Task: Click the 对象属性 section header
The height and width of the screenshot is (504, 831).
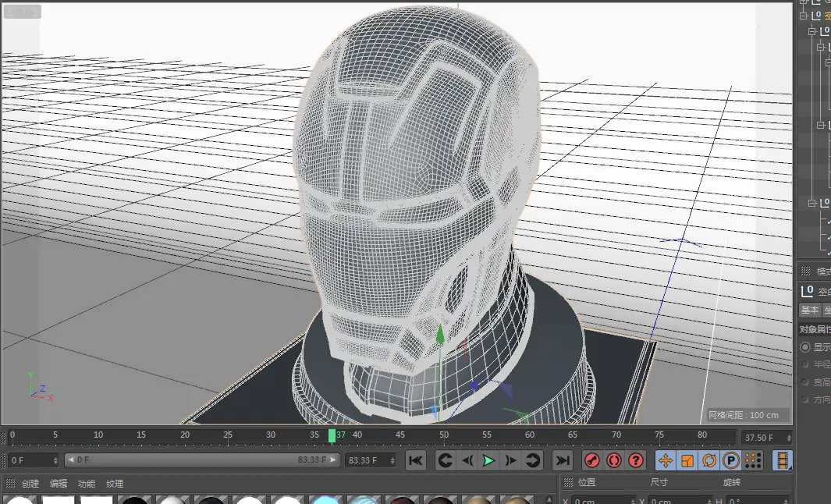Action: coord(815,330)
